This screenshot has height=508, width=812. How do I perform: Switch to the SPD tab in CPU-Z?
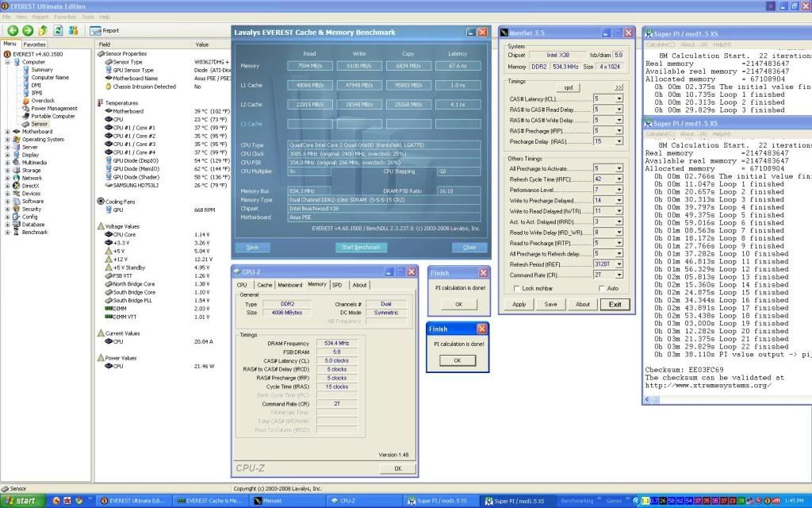[337, 285]
